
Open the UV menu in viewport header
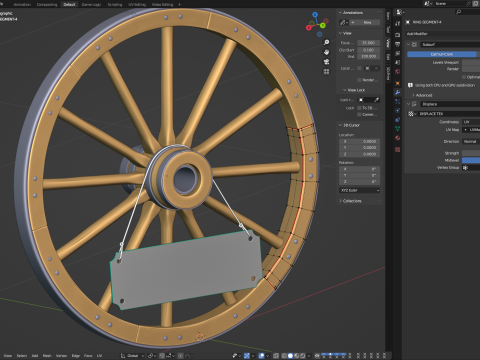click(99, 356)
